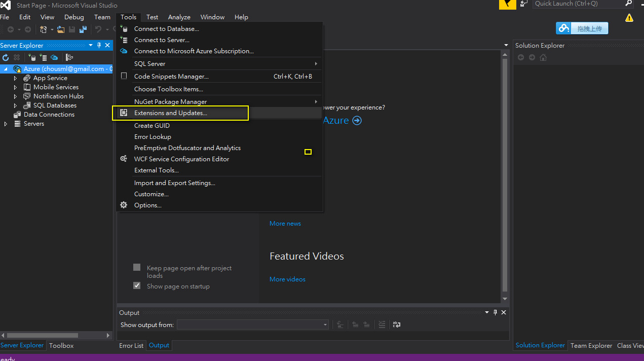
Task: Click Clear All icon in Output toolbar
Action: pos(382,324)
